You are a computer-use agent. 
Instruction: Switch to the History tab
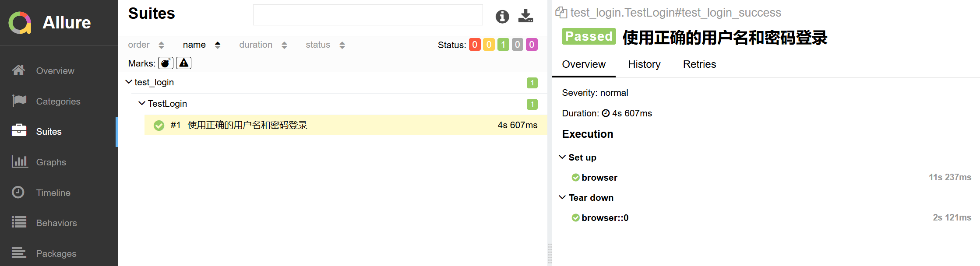[x=644, y=64]
